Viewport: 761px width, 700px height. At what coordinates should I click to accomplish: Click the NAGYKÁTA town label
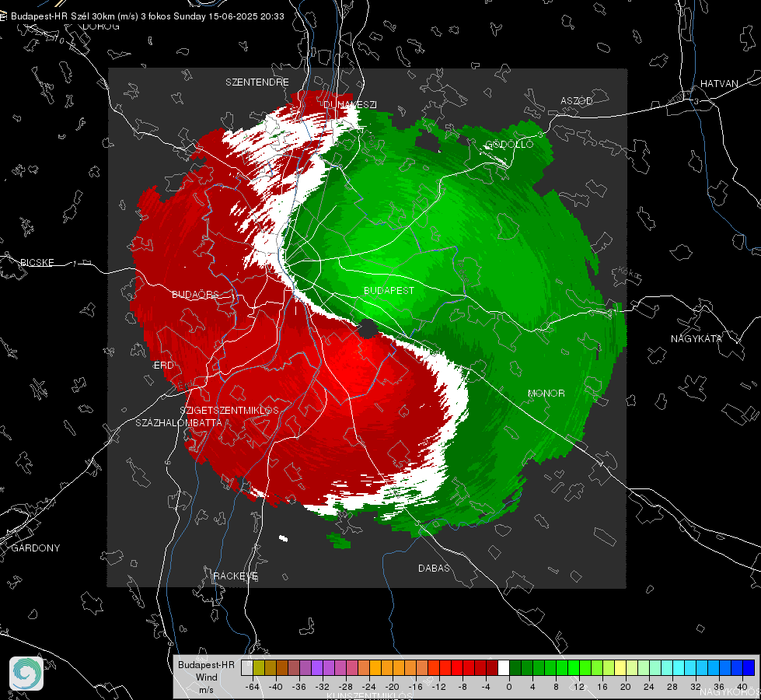pos(696,339)
